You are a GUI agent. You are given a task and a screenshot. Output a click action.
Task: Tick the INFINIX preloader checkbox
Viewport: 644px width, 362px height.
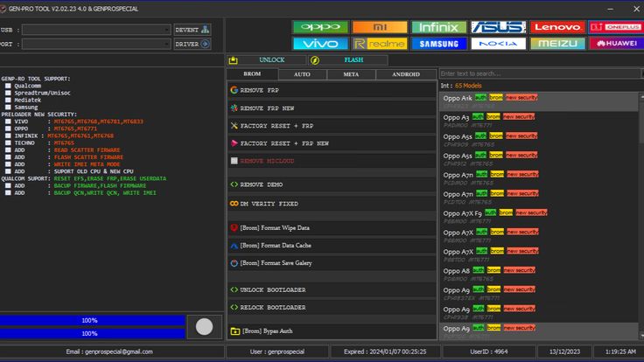[8, 136]
